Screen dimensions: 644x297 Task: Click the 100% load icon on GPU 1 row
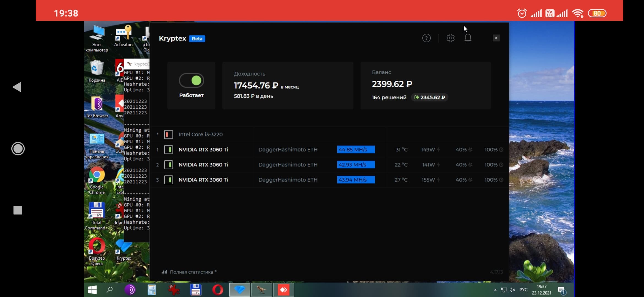pyautogui.click(x=501, y=150)
